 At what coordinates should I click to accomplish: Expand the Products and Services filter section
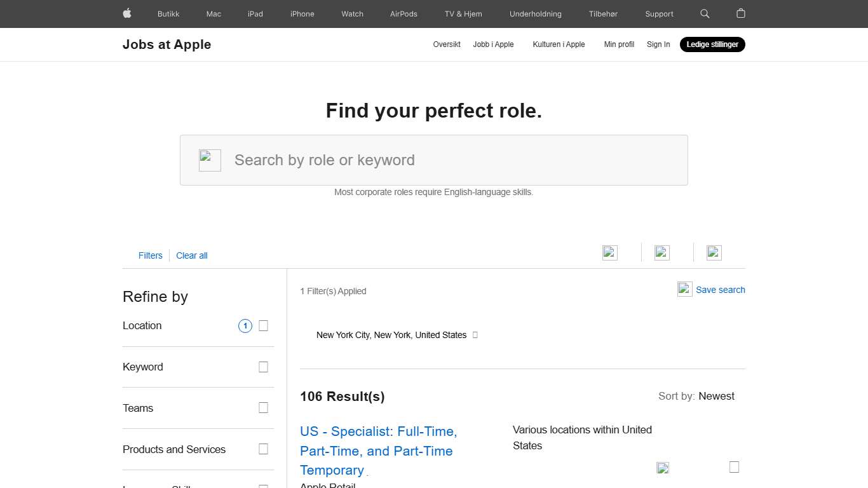(x=263, y=449)
